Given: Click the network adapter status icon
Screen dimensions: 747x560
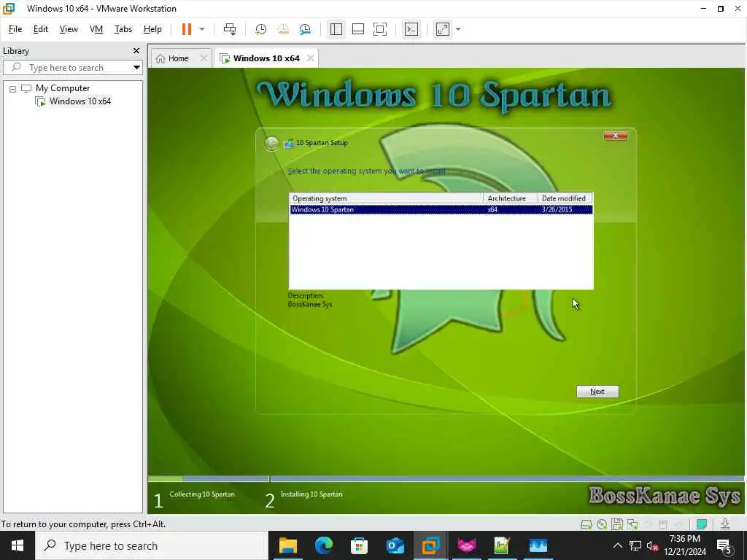Looking at the screenshot, I should coord(632,525).
